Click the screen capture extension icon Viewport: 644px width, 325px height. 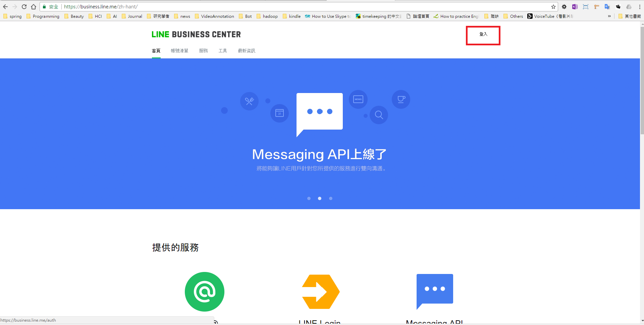(x=586, y=7)
